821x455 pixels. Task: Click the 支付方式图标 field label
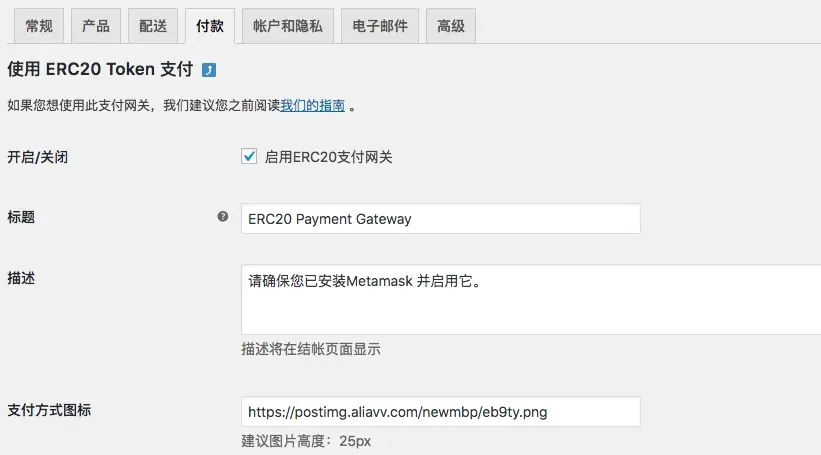click(x=49, y=410)
